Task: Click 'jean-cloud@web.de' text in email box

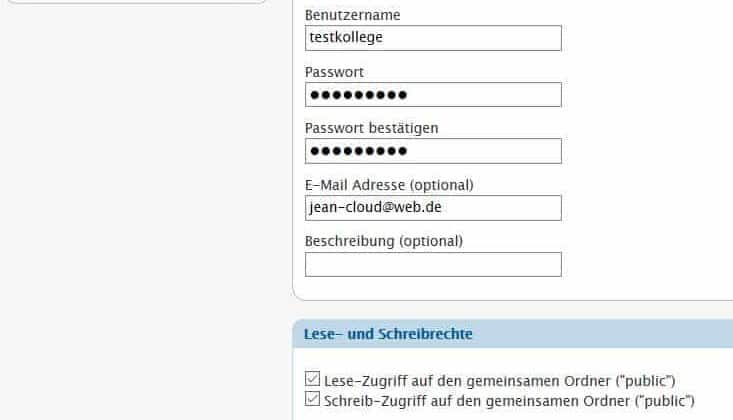Action: pos(375,207)
